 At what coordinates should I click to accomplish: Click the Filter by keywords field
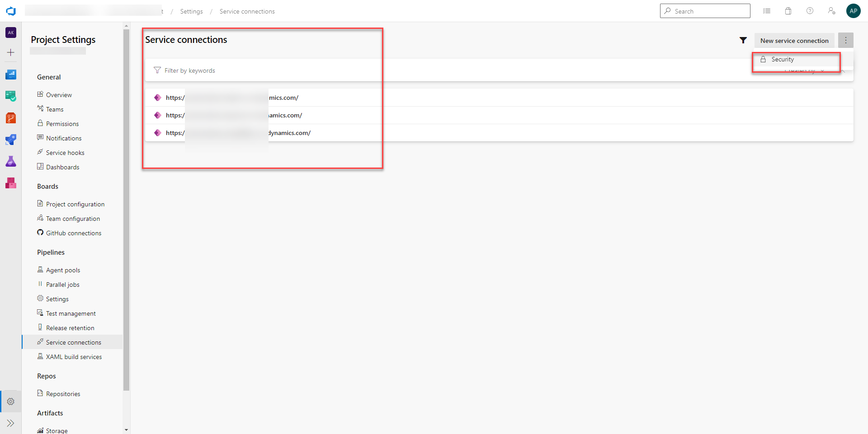(x=190, y=70)
